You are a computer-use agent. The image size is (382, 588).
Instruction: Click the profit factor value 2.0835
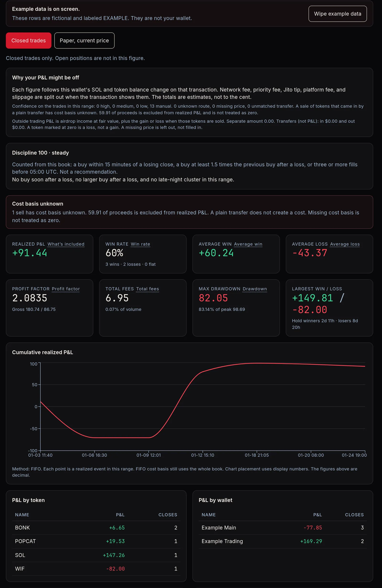[x=29, y=298]
